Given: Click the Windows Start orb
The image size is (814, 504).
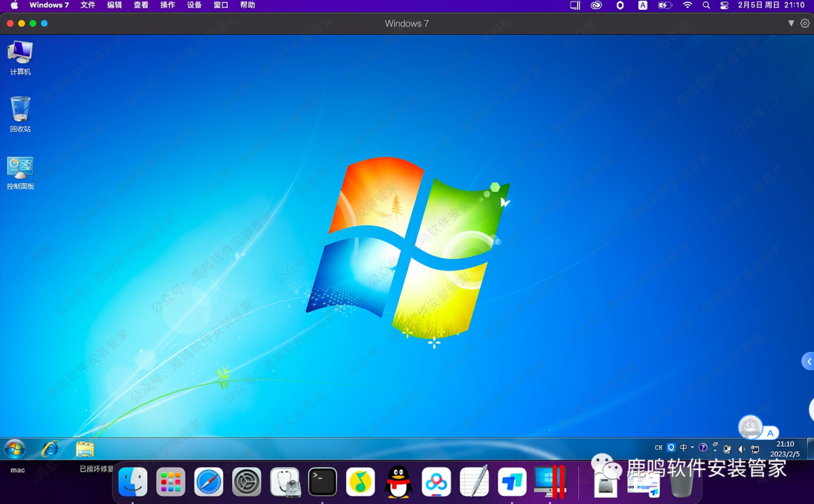Looking at the screenshot, I should coord(14,449).
